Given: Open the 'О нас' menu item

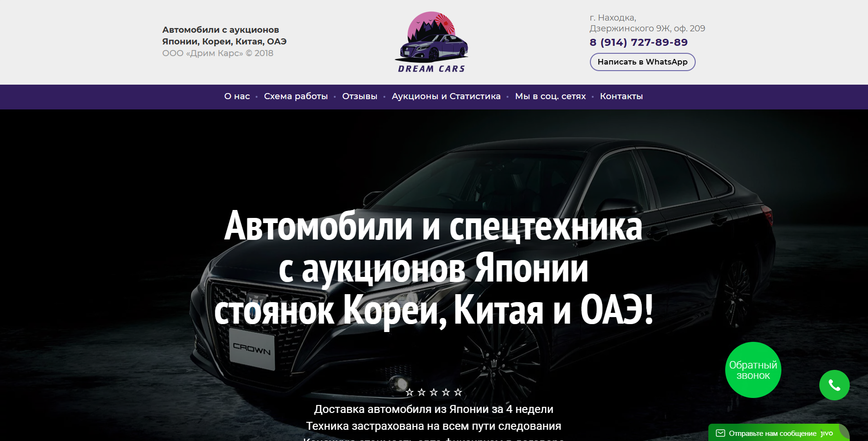Looking at the screenshot, I should (x=237, y=96).
